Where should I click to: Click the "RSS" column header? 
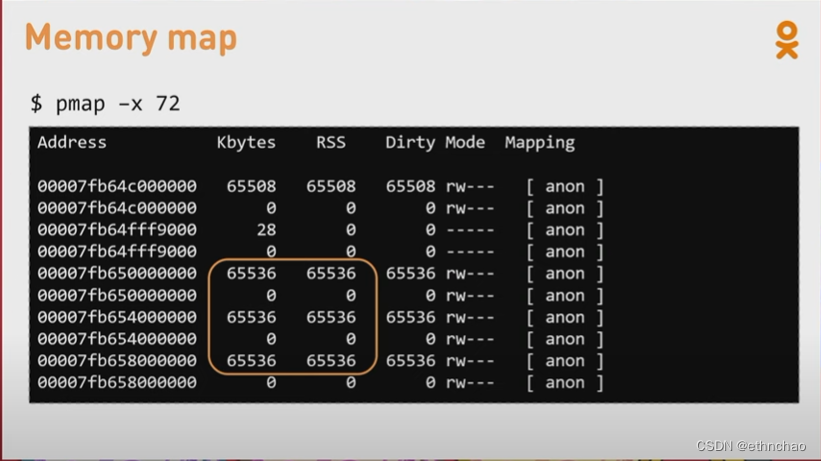coord(331,142)
